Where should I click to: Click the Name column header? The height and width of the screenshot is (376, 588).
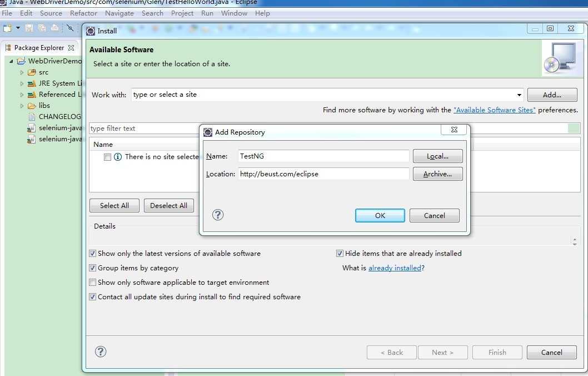point(103,145)
